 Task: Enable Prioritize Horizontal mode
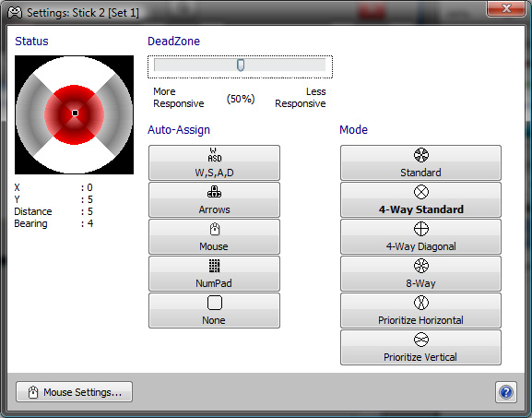pos(420,310)
